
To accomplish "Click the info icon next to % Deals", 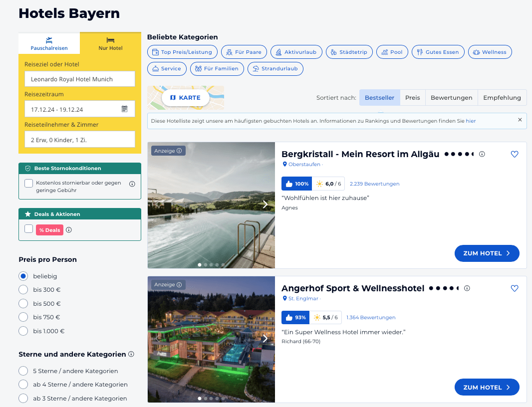I will tap(69, 230).
